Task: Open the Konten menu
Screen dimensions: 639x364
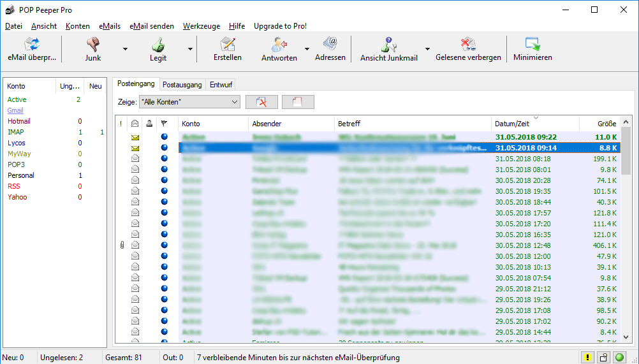Action: (77, 26)
